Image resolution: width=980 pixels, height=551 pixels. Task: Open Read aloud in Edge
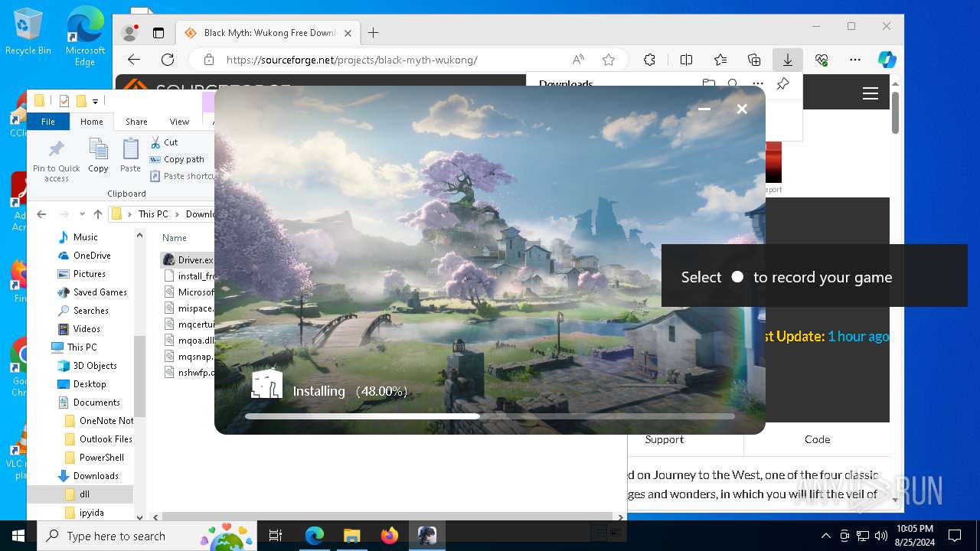tap(578, 60)
